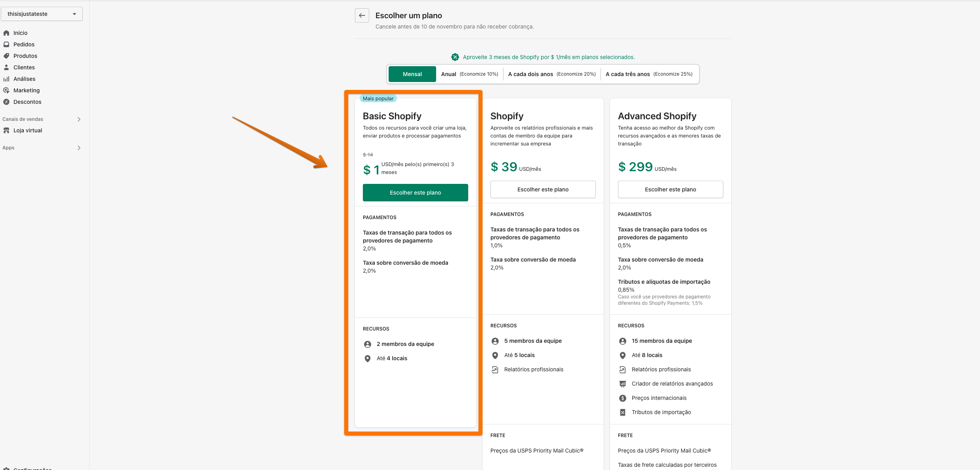Click the Loja virtual storefront icon

6,130
